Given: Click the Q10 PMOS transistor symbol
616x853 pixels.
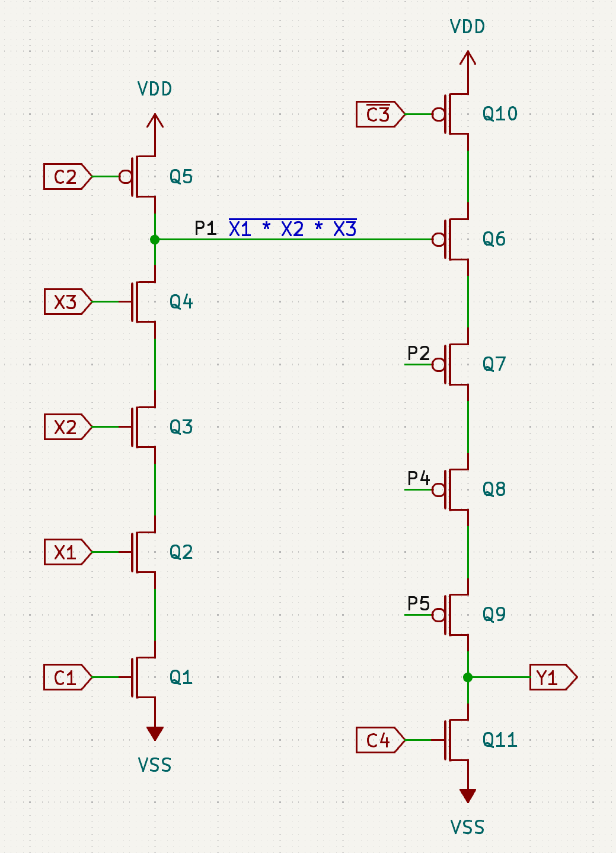Looking at the screenshot, I should pos(455,114).
